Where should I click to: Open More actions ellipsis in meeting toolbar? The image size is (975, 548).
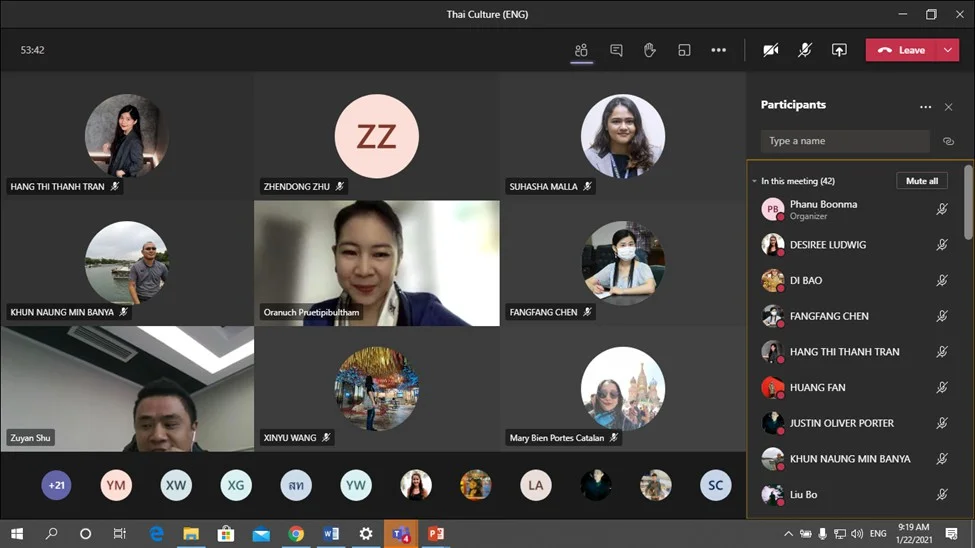[x=718, y=50]
